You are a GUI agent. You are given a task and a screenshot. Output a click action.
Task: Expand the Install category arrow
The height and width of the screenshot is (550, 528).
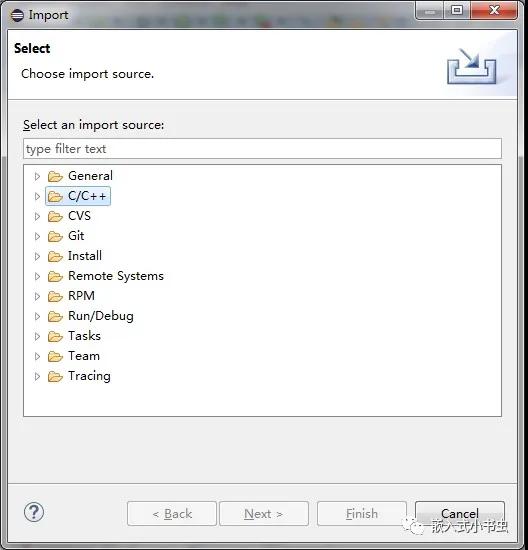37,256
